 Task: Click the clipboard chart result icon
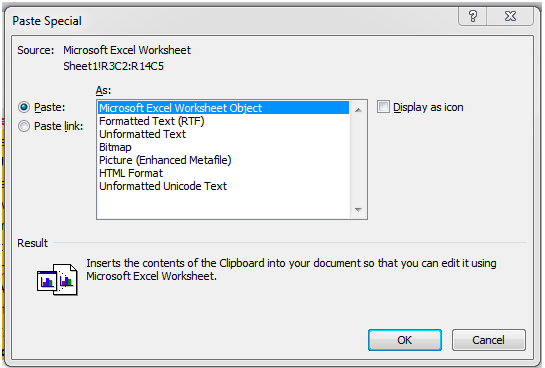click(x=57, y=280)
